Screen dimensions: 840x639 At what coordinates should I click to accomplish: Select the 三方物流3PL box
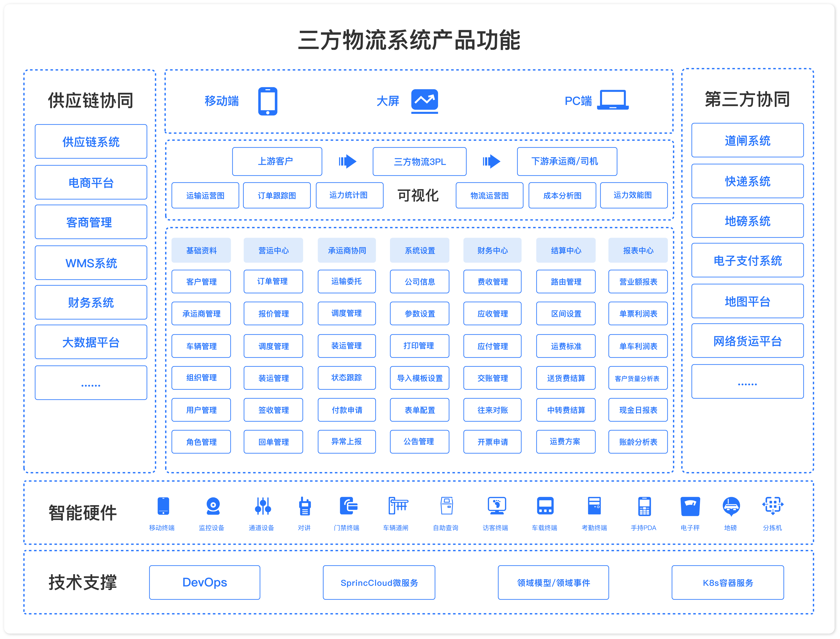click(x=419, y=162)
